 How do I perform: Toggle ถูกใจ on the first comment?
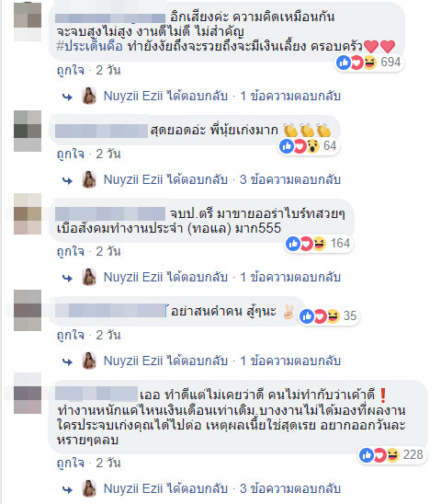click(x=71, y=70)
